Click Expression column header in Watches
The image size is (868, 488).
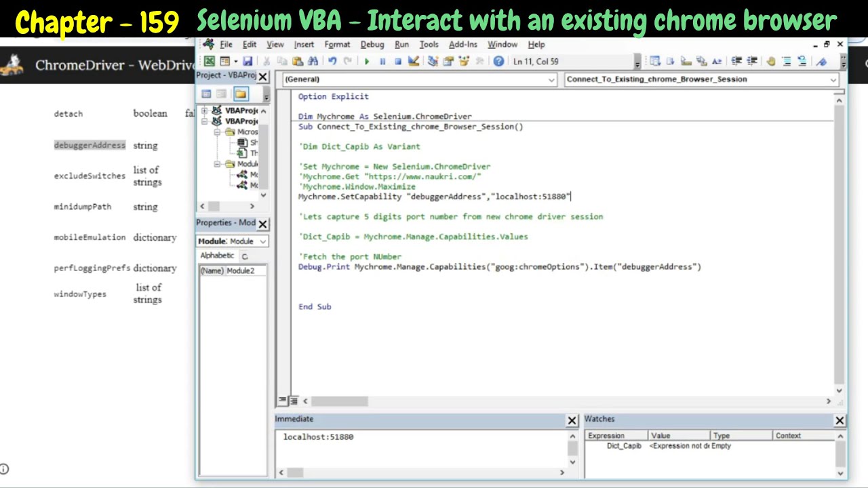coord(616,436)
